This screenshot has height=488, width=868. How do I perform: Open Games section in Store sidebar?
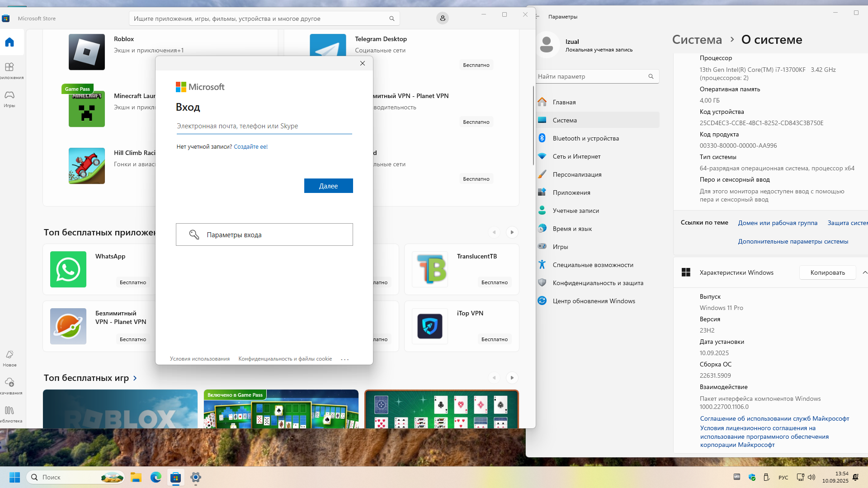tap(9, 99)
